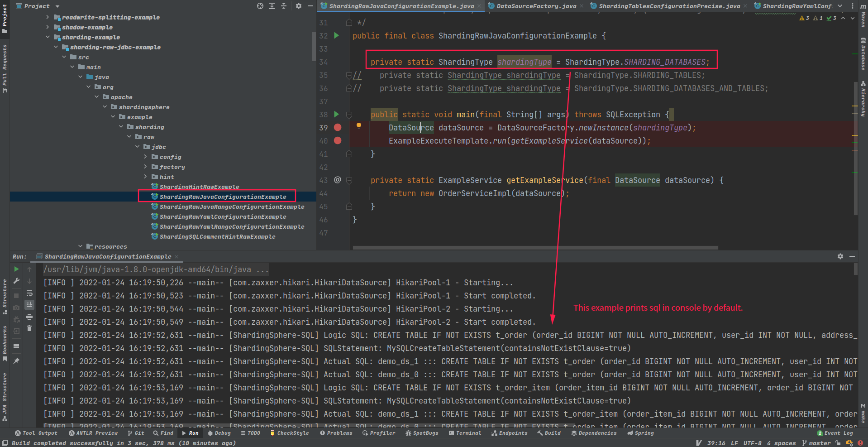Toggle soft-wrap in the console toolbar
The height and width of the screenshot is (447, 868).
(29, 294)
